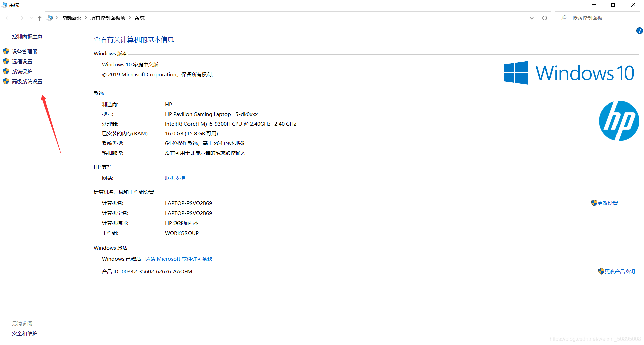Restore down the system window
Viewport: 644px width, 345px height.
coord(613,5)
